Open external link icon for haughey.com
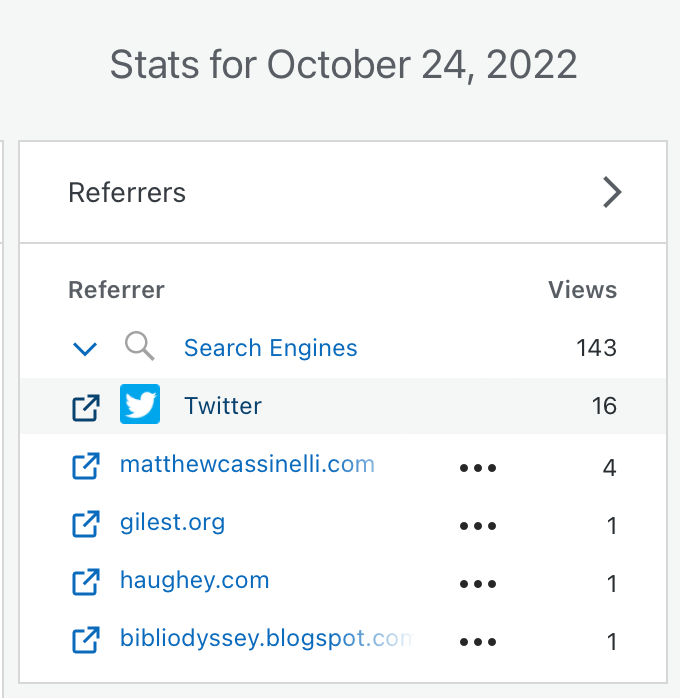680x698 pixels. tap(86, 581)
